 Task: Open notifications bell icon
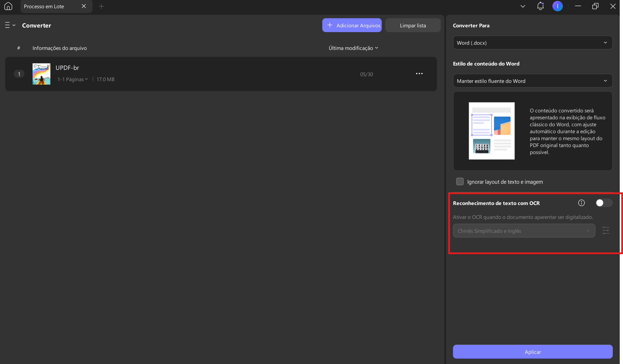pyautogui.click(x=540, y=6)
